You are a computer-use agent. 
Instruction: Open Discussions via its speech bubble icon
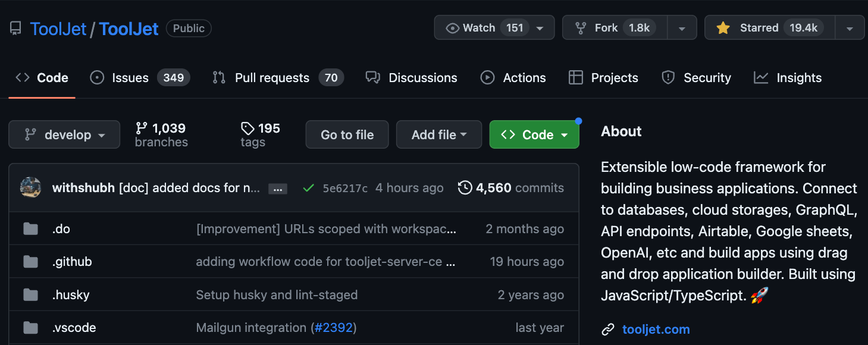click(x=372, y=77)
